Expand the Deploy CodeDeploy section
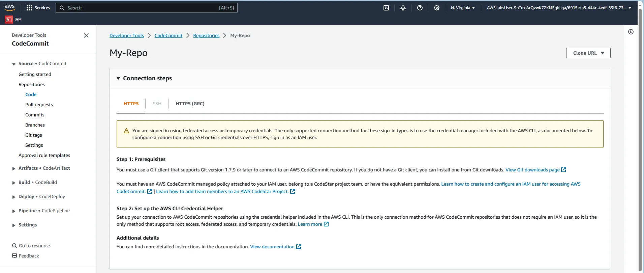Screen dimensions: 644x273 (14, 197)
